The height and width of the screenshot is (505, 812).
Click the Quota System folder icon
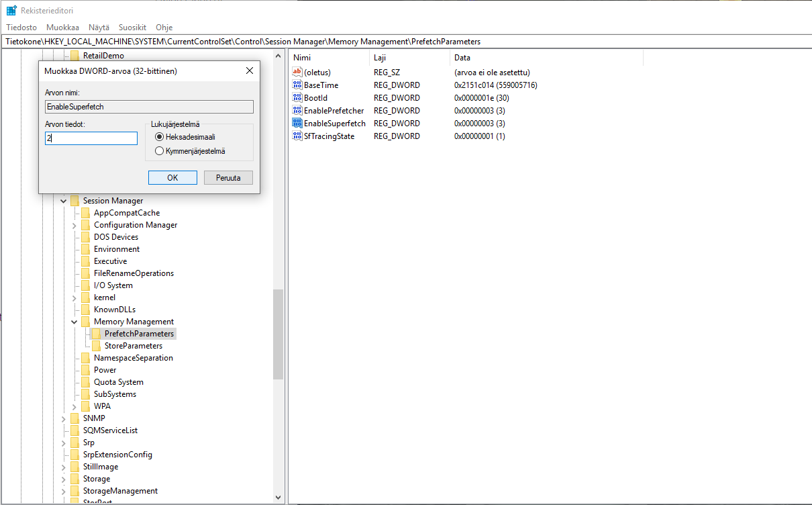coord(85,382)
